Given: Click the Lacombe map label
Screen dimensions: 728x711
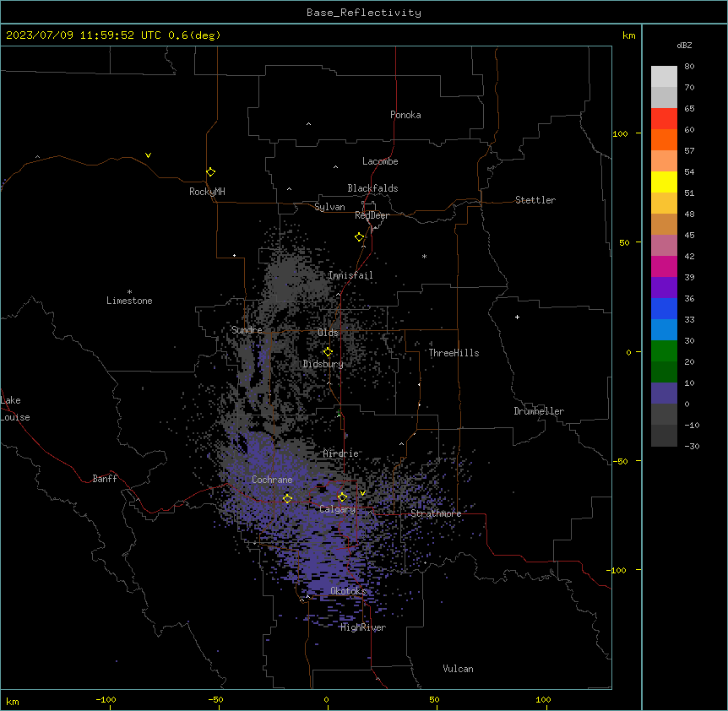Looking at the screenshot, I should point(380,161).
